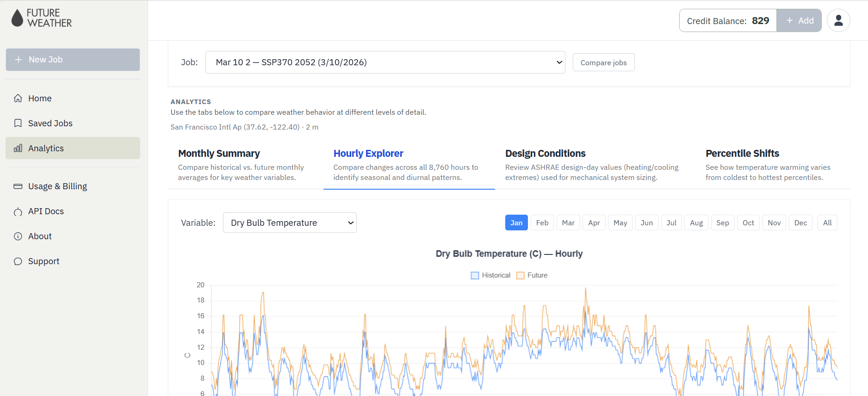Switch to the Design Conditions tab

(x=595, y=165)
